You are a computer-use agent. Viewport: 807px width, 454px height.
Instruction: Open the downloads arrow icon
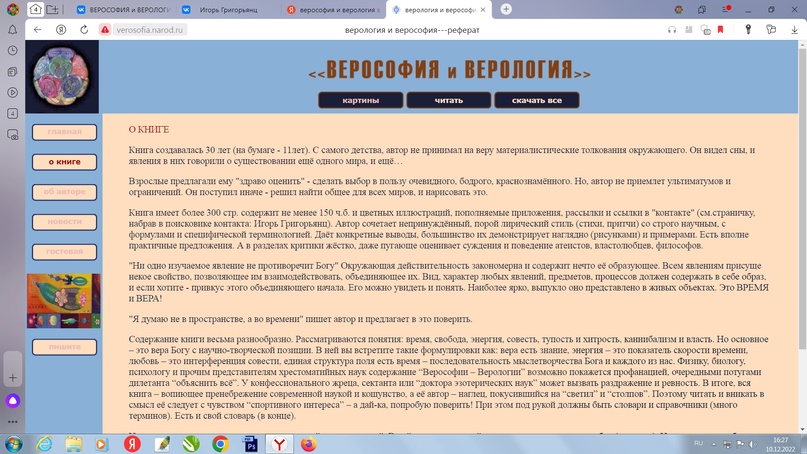pyautogui.click(x=794, y=30)
